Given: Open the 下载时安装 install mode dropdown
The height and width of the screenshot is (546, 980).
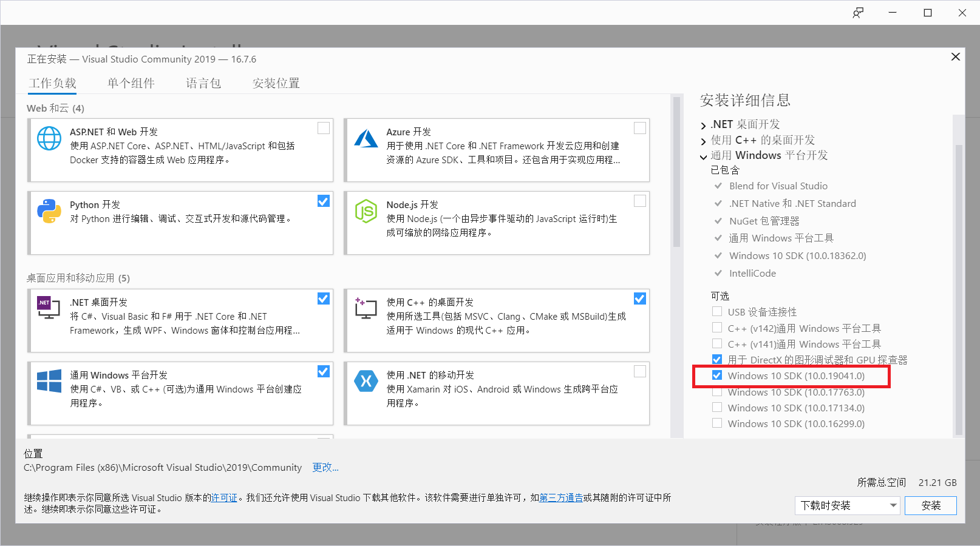Looking at the screenshot, I should tap(847, 505).
